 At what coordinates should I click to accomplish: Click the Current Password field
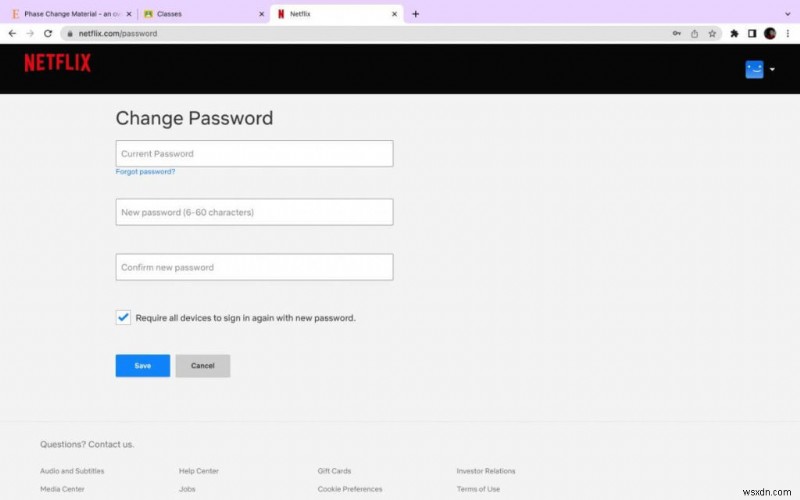pos(254,154)
